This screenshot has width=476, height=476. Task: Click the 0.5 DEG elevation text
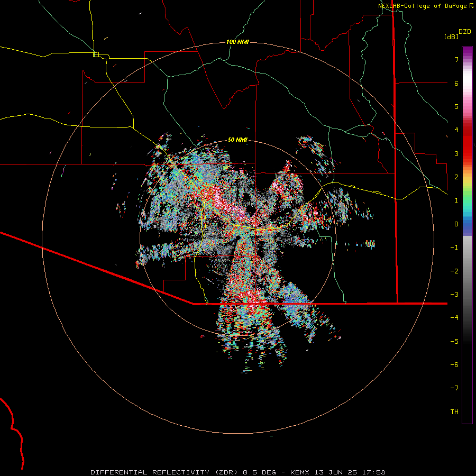click(259, 472)
